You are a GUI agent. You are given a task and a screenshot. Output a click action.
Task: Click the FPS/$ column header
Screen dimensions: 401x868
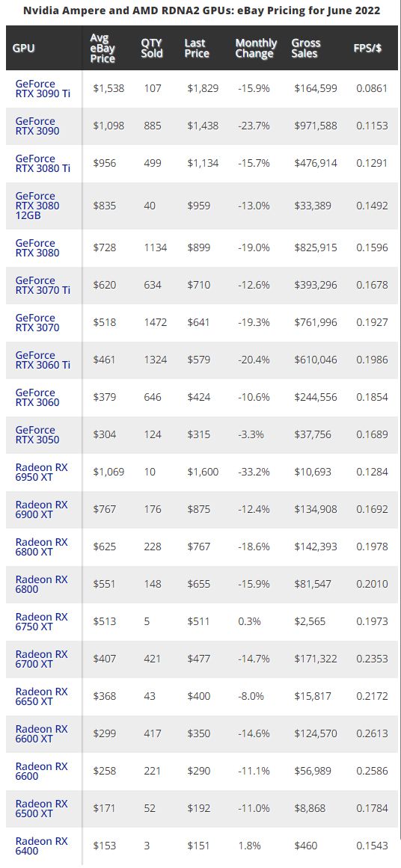[368, 48]
